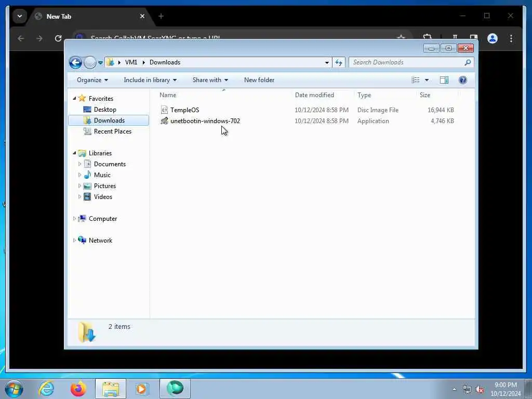Screen dimensions: 532x399
Task: Select the Documents library
Action: (x=110, y=164)
